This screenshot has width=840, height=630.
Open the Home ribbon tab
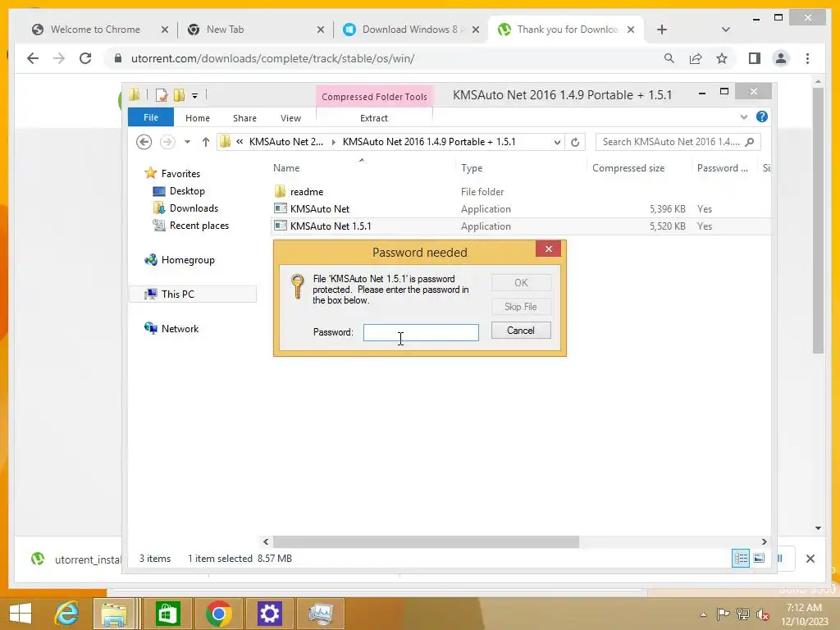coord(198,118)
